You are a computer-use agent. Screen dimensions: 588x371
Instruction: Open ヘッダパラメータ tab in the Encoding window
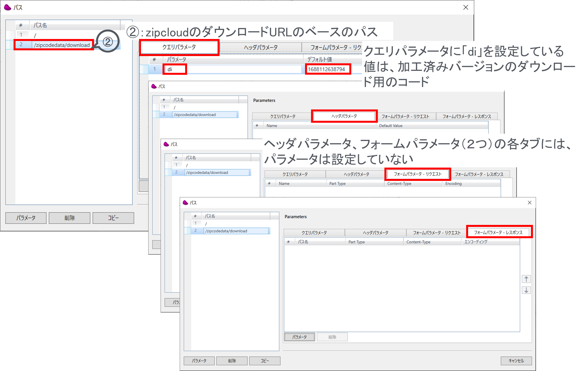click(356, 174)
